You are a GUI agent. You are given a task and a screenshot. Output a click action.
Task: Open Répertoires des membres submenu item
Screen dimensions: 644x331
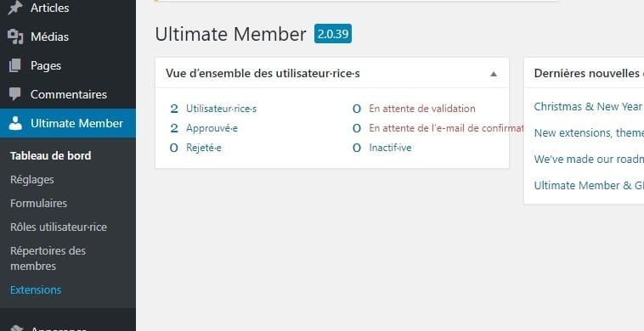pos(48,258)
